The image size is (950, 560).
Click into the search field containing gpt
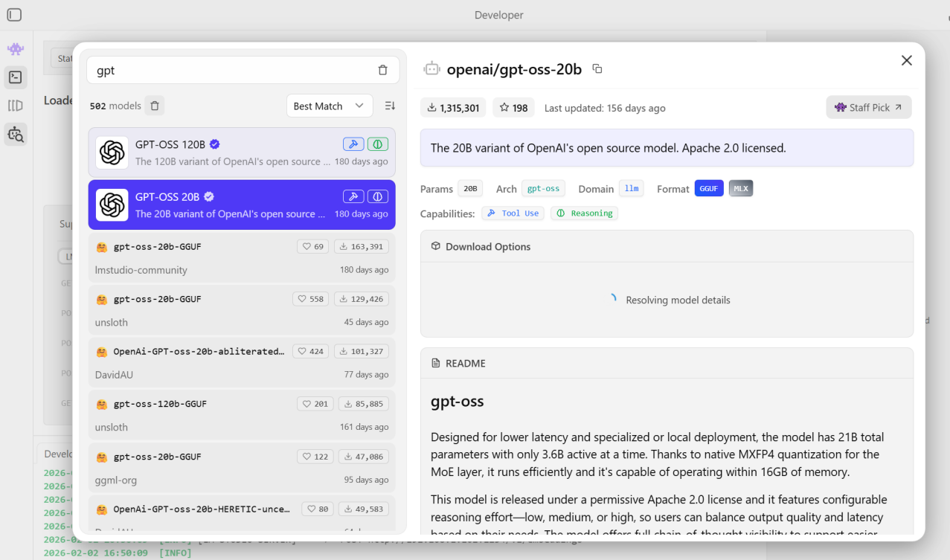(x=231, y=71)
